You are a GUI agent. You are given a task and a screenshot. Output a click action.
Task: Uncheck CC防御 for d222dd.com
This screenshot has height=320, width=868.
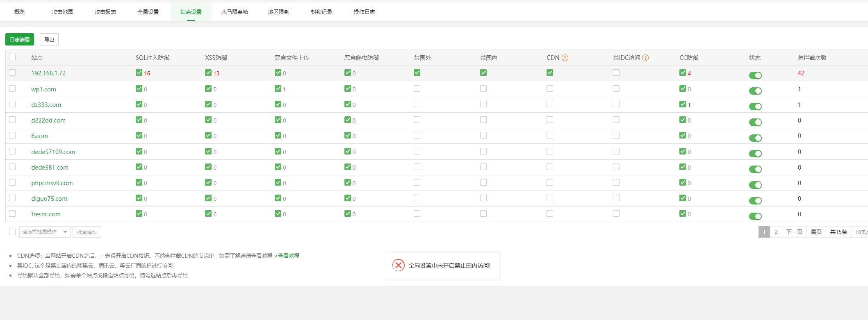click(x=682, y=120)
